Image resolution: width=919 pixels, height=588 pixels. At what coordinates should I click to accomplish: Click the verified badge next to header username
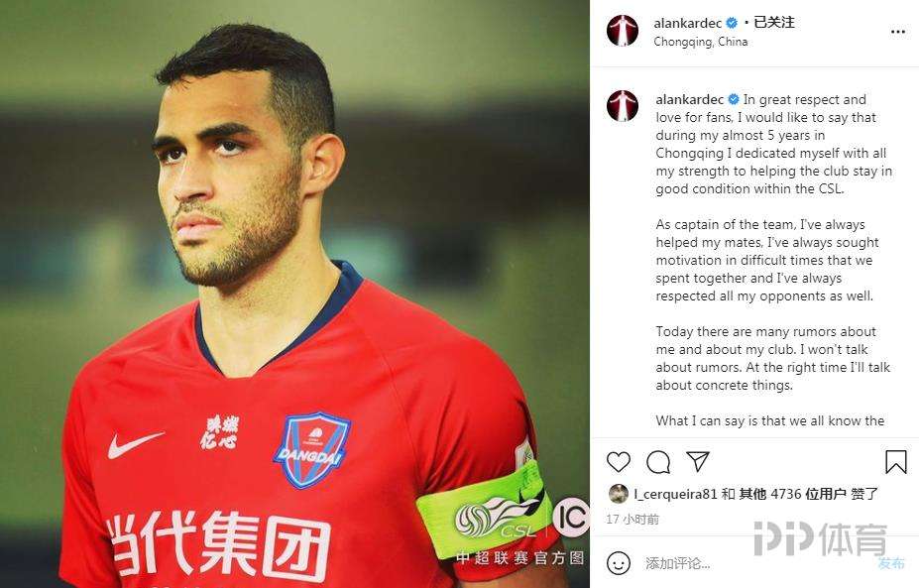(732, 23)
